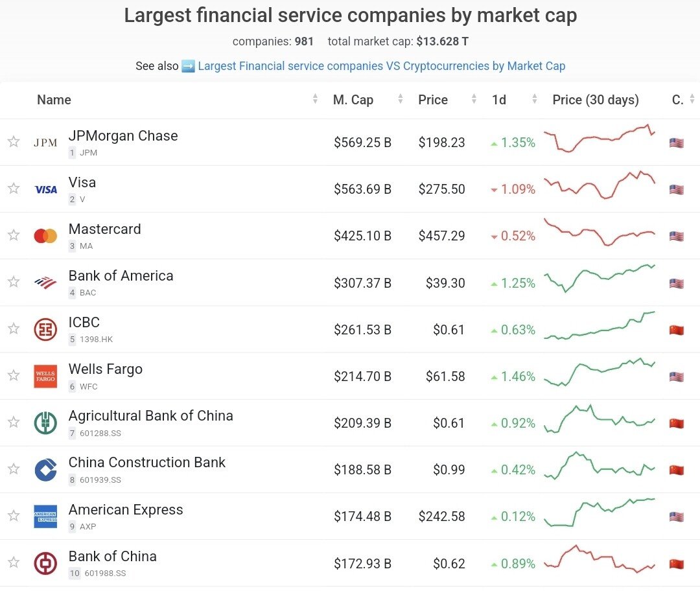The width and height of the screenshot is (700, 591).
Task: Click the American Express logo icon
Action: (45, 516)
